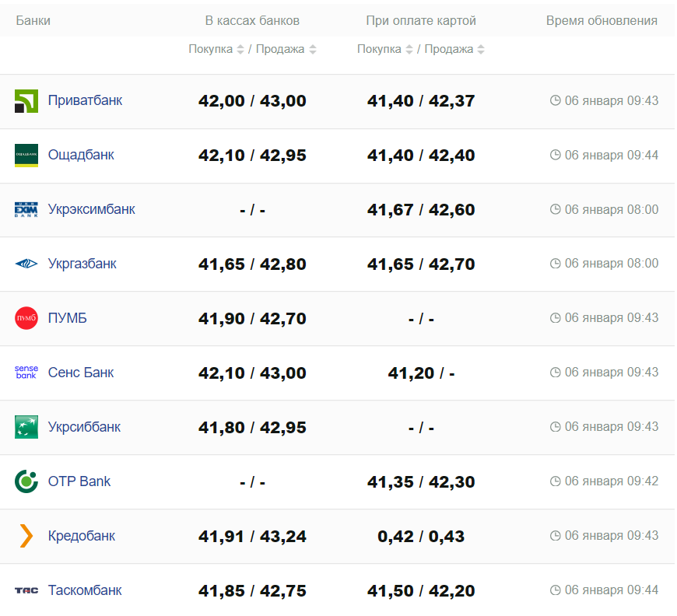Open the Таскомбанк name link

tap(85, 590)
